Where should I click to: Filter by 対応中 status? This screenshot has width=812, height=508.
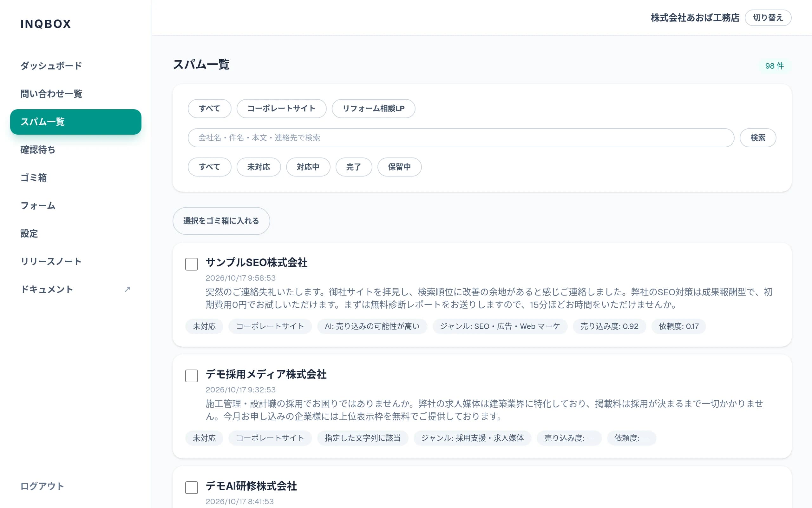pyautogui.click(x=308, y=167)
